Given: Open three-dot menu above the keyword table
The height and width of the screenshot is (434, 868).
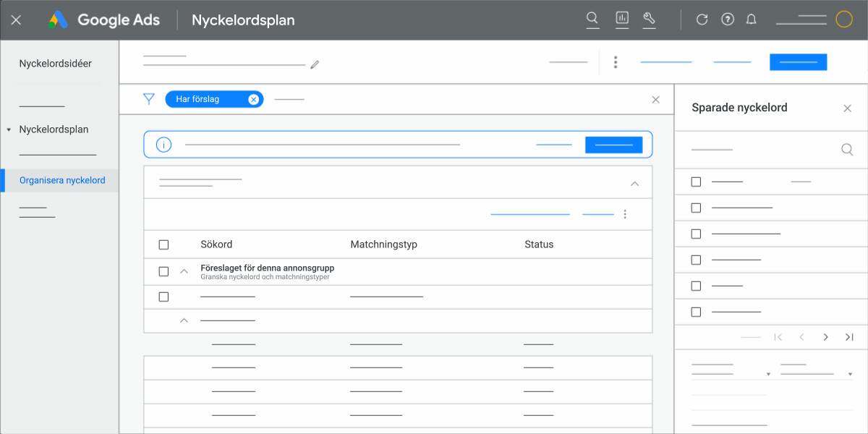Looking at the screenshot, I should click(625, 214).
